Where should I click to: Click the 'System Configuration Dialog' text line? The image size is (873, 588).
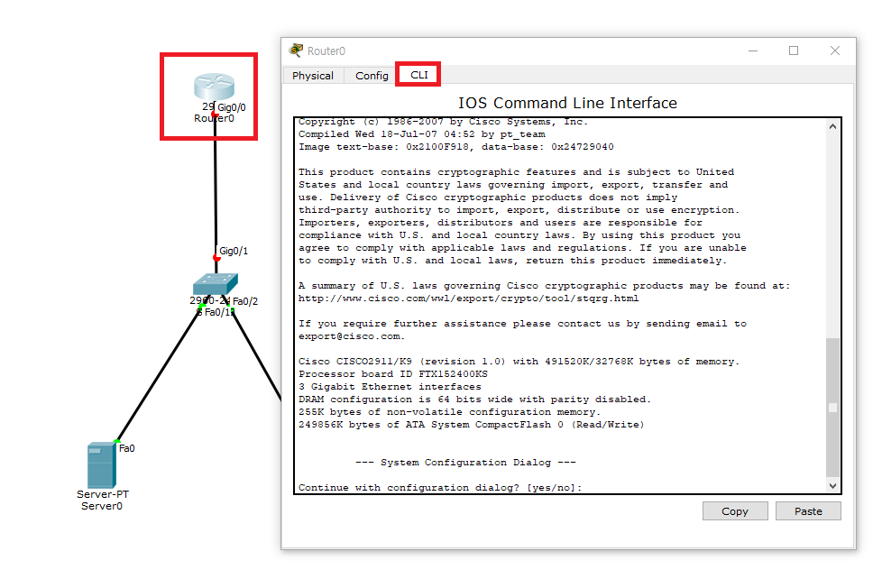point(465,462)
